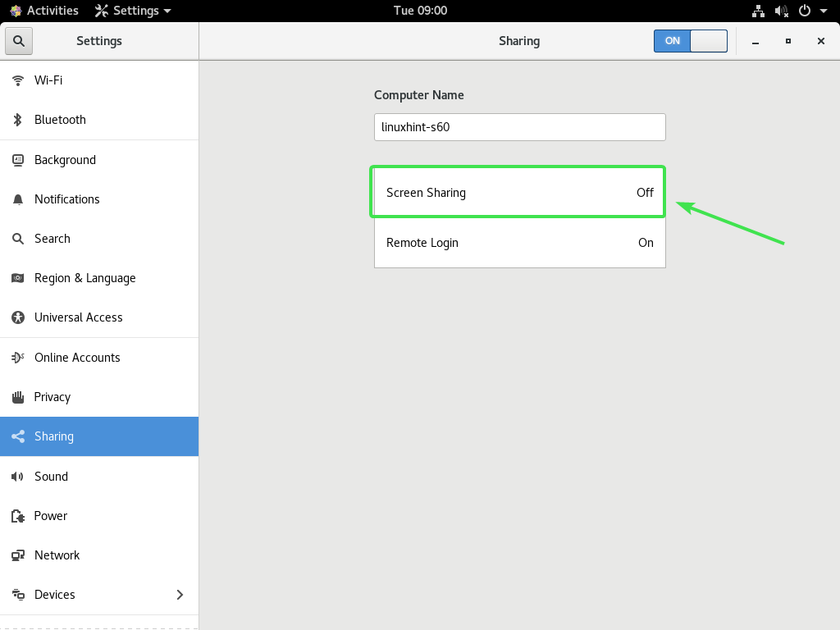Click the Notifications bell icon

(18, 199)
